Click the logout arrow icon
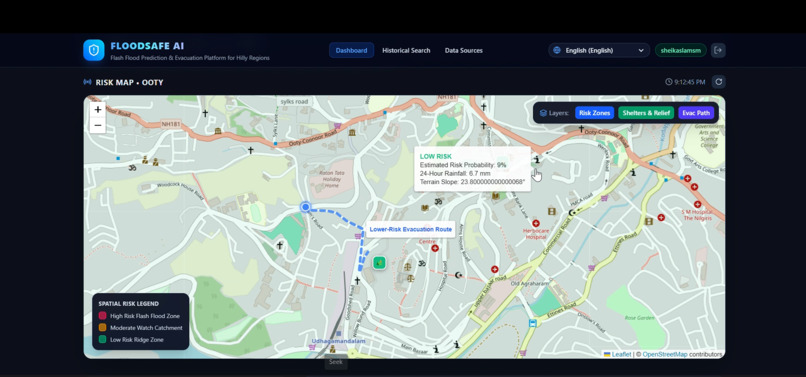Image resolution: width=806 pixels, height=377 pixels. (x=718, y=50)
